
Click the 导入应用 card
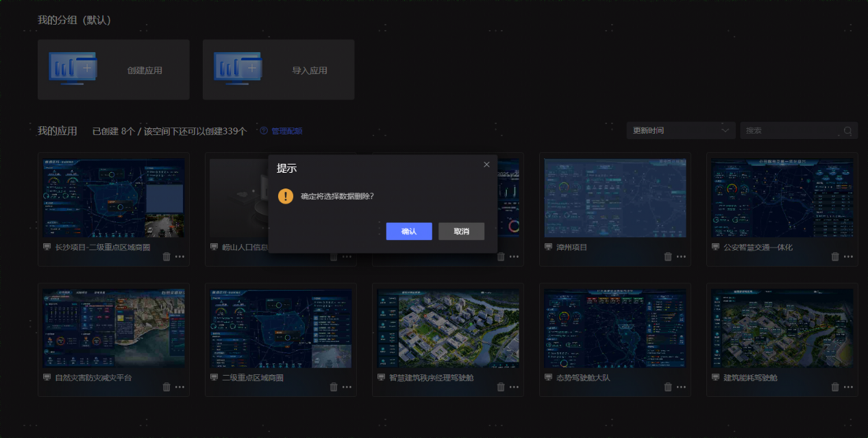(278, 70)
